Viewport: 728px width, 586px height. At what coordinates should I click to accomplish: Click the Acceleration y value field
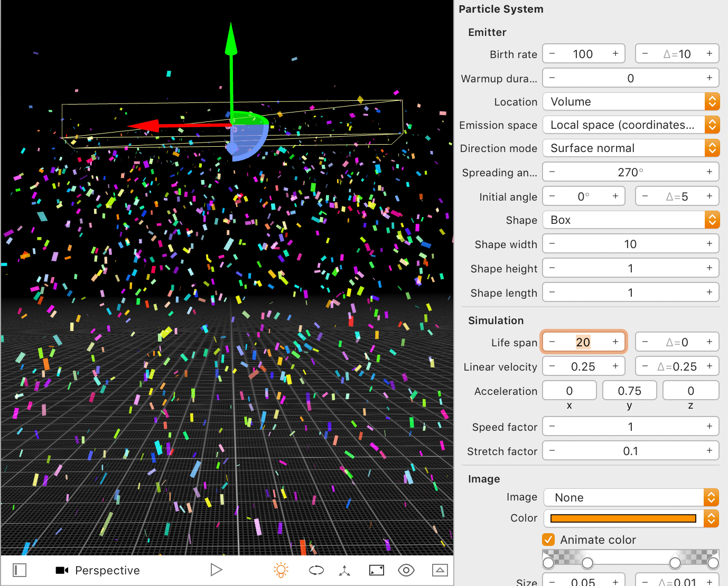pos(629,390)
